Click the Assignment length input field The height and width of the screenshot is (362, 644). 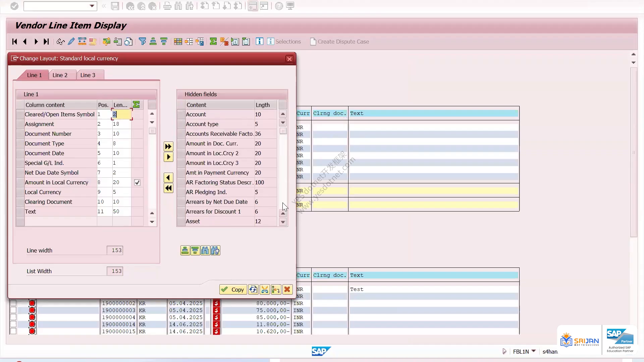(x=121, y=124)
